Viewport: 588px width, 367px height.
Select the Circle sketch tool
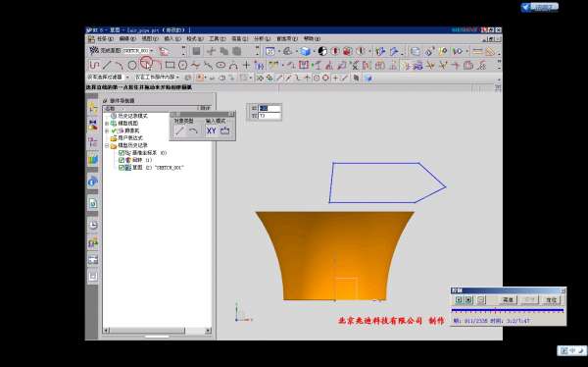[x=132, y=65]
